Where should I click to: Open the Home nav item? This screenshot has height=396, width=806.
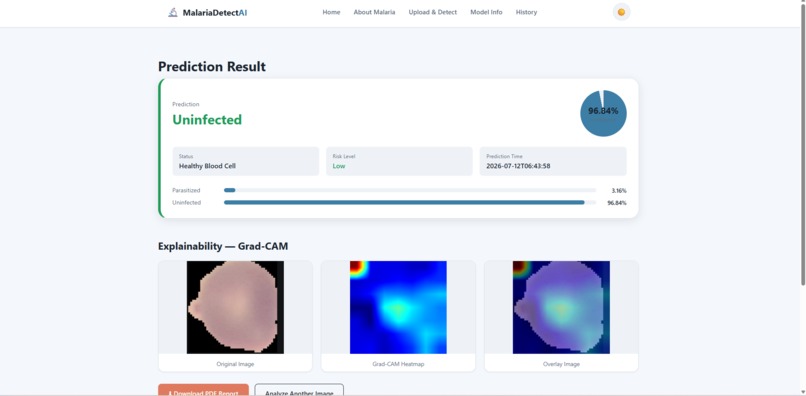(x=331, y=12)
